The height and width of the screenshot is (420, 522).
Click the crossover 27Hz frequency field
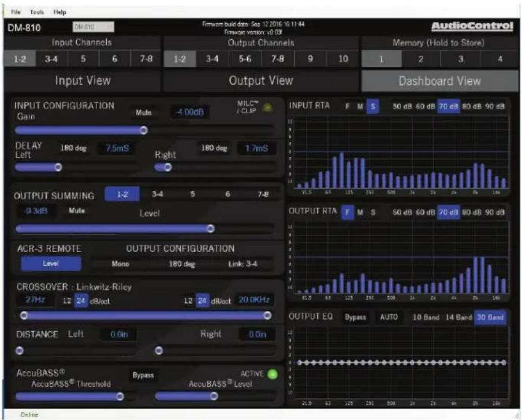pos(35,300)
